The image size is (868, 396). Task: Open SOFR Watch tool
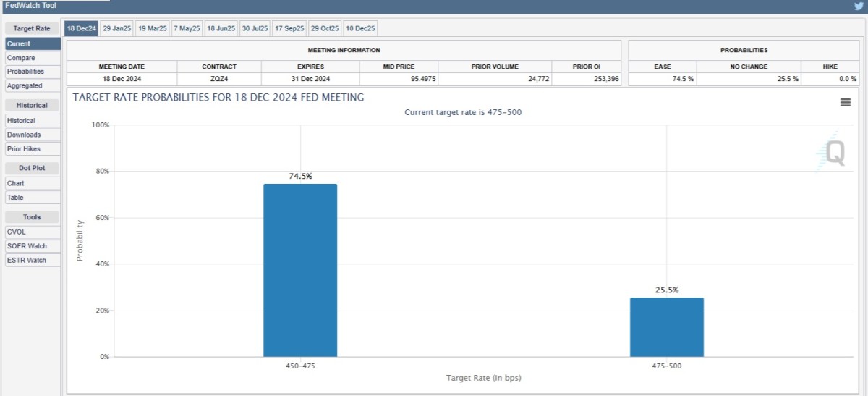coord(33,246)
